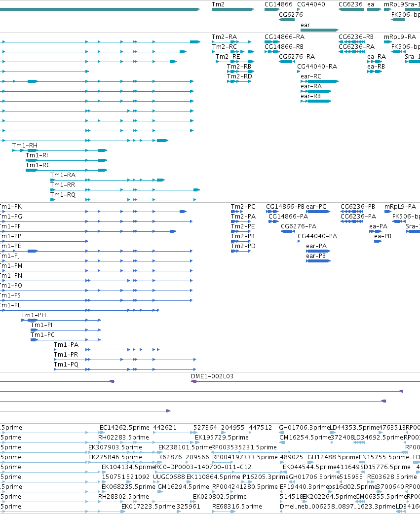Click the Tm1-PH protein label

[x=34, y=315]
